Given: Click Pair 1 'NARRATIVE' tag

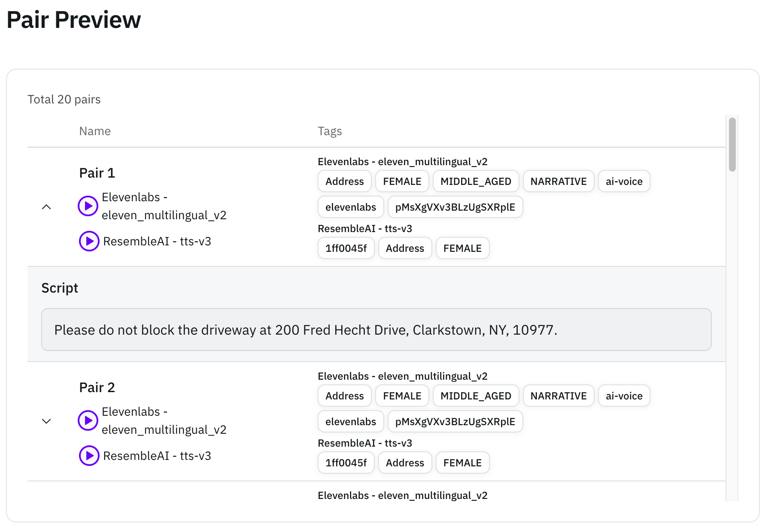Looking at the screenshot, I should tap(559, 181).
